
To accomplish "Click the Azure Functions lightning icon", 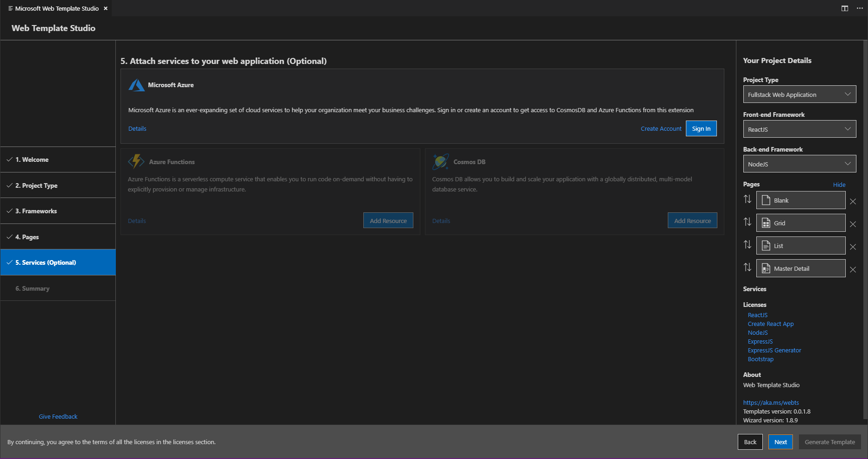I will (x=136, y=161).
